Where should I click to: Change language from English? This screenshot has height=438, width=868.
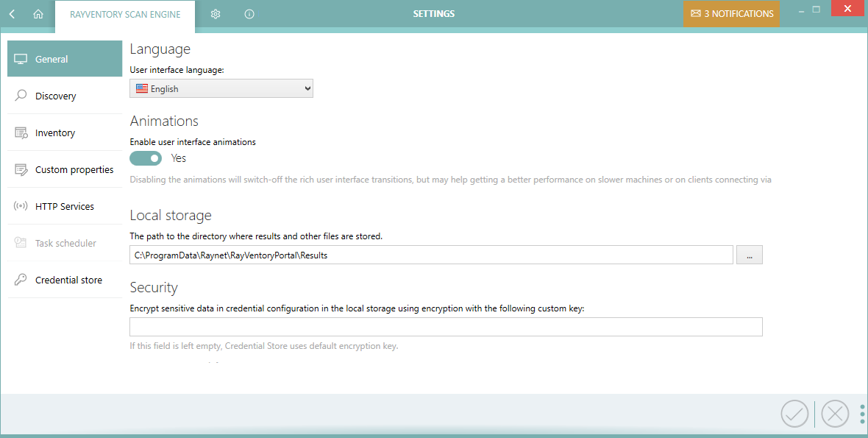pyautogui.click(x=221, y=88)
